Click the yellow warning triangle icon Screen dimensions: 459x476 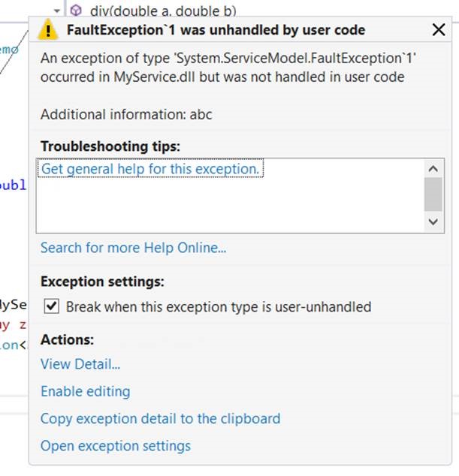pos(48,30)
